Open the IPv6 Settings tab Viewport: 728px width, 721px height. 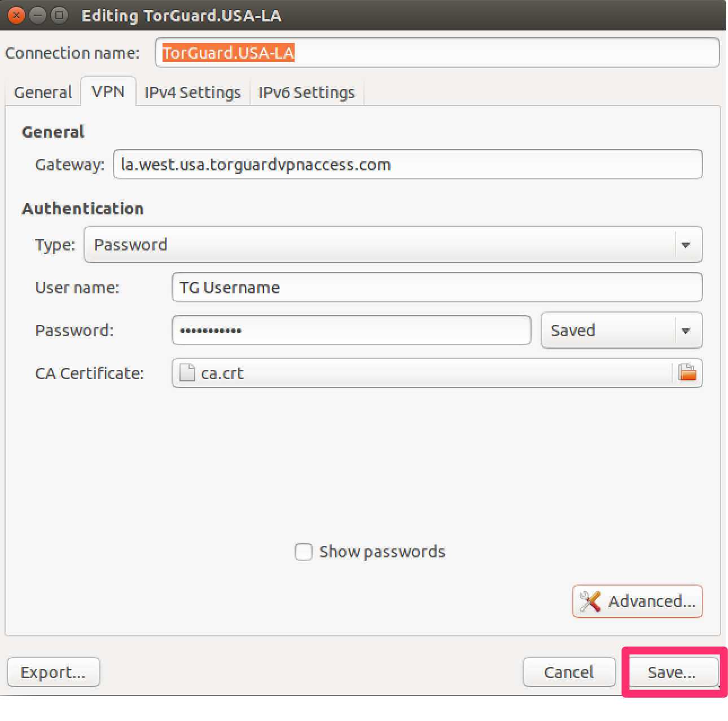coord(306,92)
